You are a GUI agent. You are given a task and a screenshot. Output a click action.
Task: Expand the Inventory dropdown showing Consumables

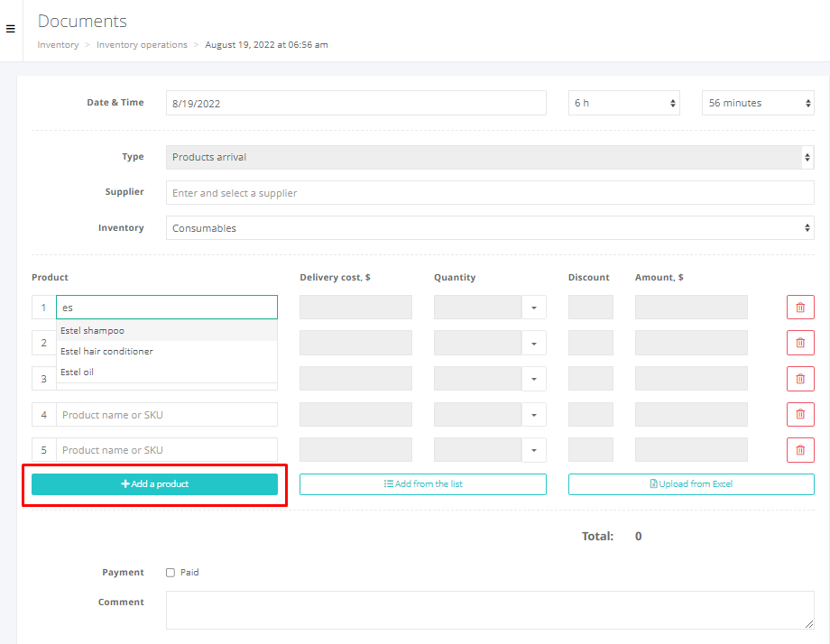(x=490, y=228)
